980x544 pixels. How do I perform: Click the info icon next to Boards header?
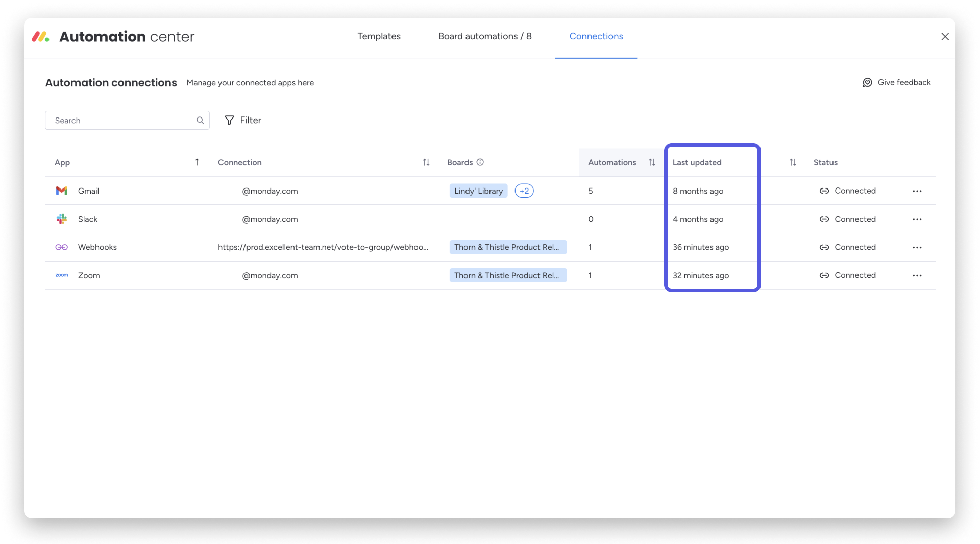coord(480,162)
